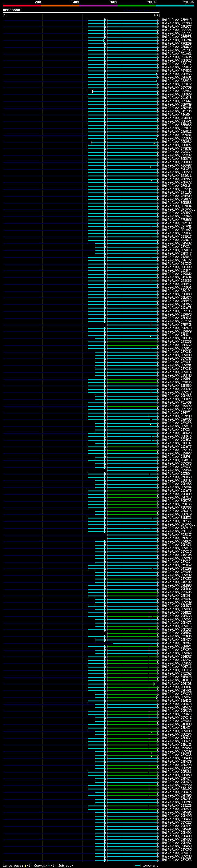Click the green alignment bar of UniRef100_Q93XG8
The width and height of the screenshot is (197, 868).
click(x=132, y=342)
